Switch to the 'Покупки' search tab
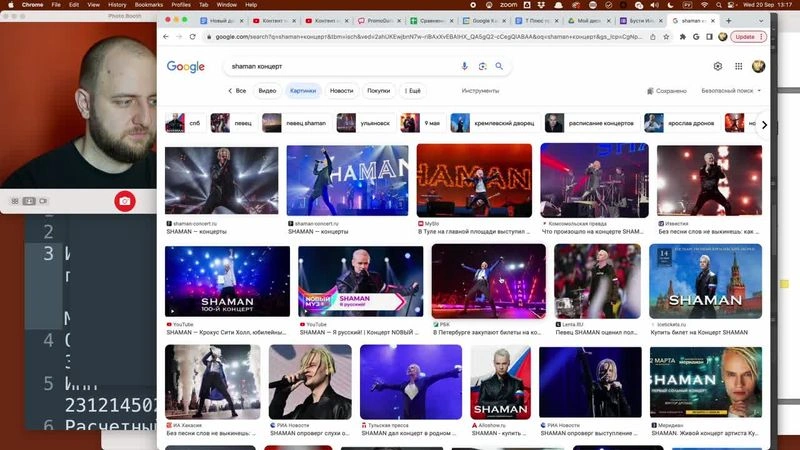Viewport: 800px width, 450px height. 379,91
